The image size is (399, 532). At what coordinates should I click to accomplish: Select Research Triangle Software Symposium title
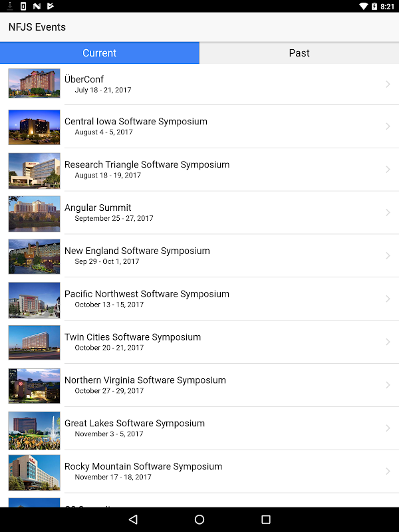coord(147,164)
